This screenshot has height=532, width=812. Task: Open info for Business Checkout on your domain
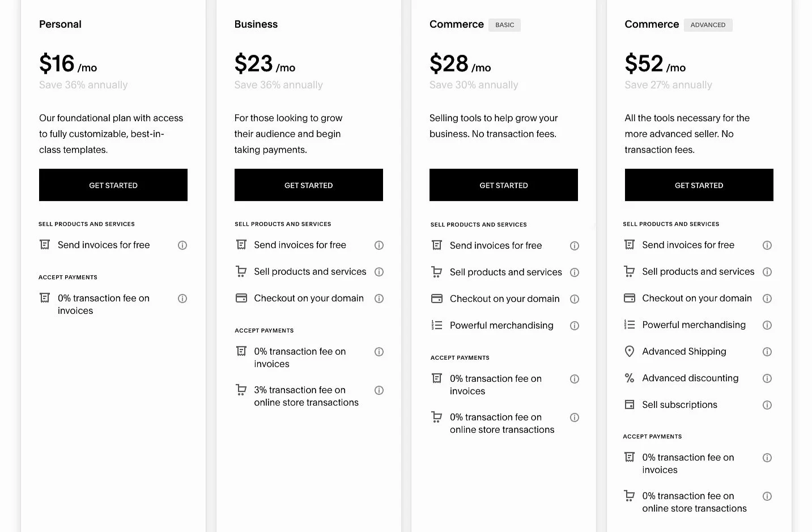pos(379,299)
